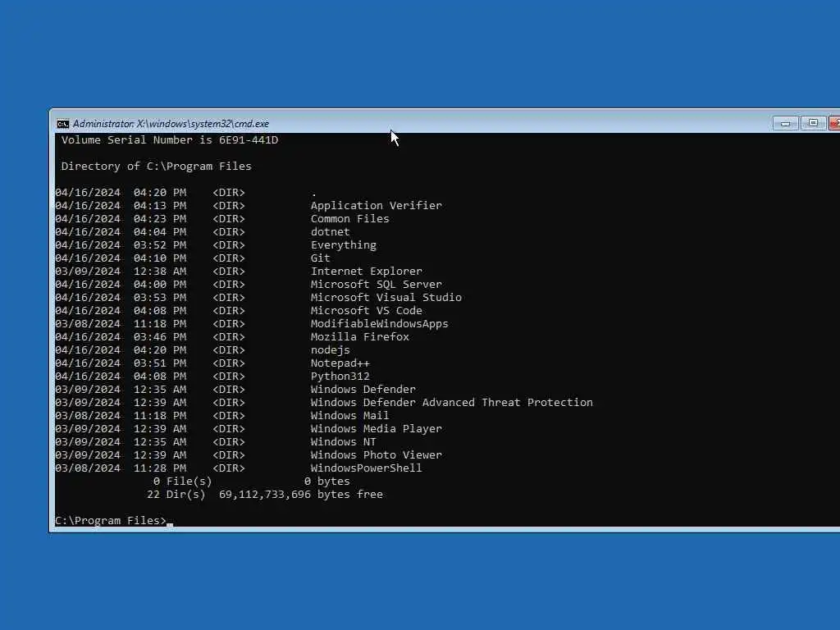
Task: Select the 'Notepad++' folder entry
Action: [340, 363]
